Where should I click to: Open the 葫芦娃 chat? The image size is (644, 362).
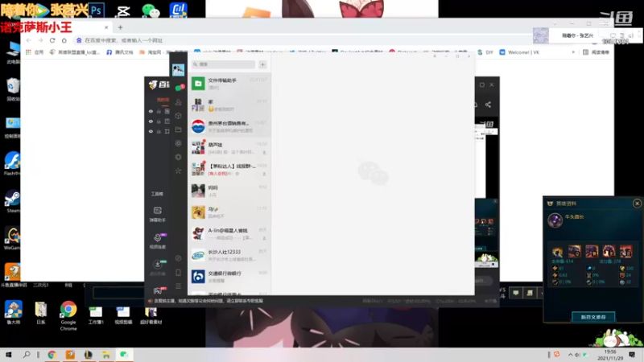[229, 148]
